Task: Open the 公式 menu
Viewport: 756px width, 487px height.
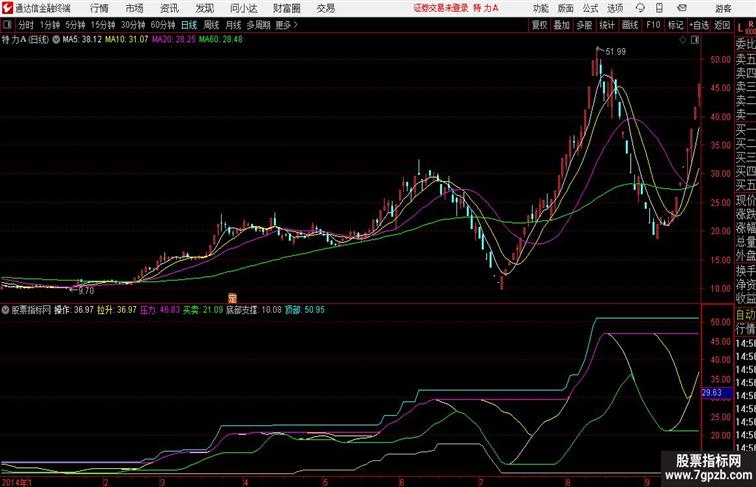Action: tap(590, 8)
